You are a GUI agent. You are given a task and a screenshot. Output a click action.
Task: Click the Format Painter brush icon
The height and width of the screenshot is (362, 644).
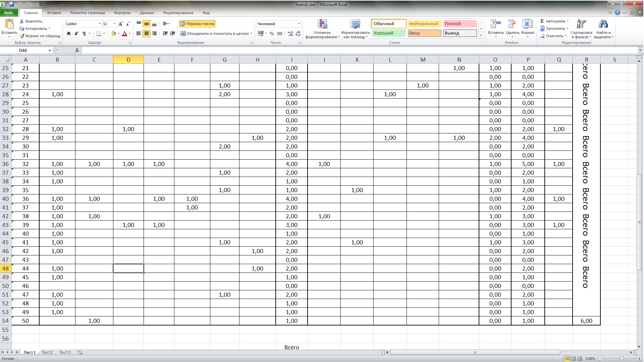pyautogui.click(x=22, y=36)
